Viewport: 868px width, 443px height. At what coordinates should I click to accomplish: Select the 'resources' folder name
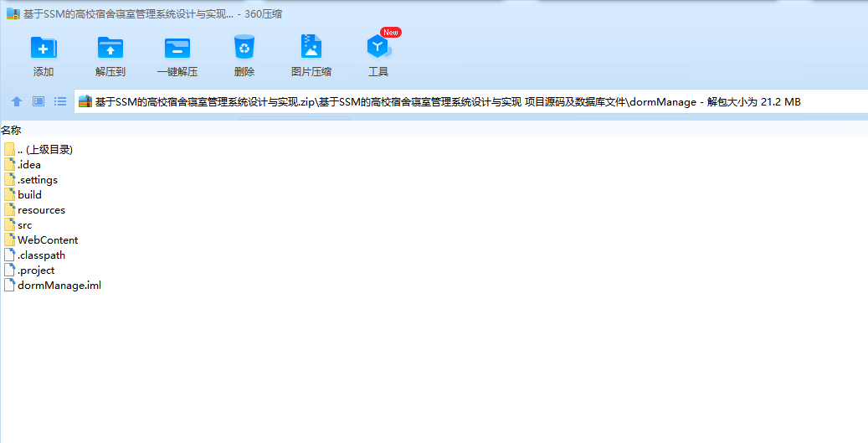point(42,210)
